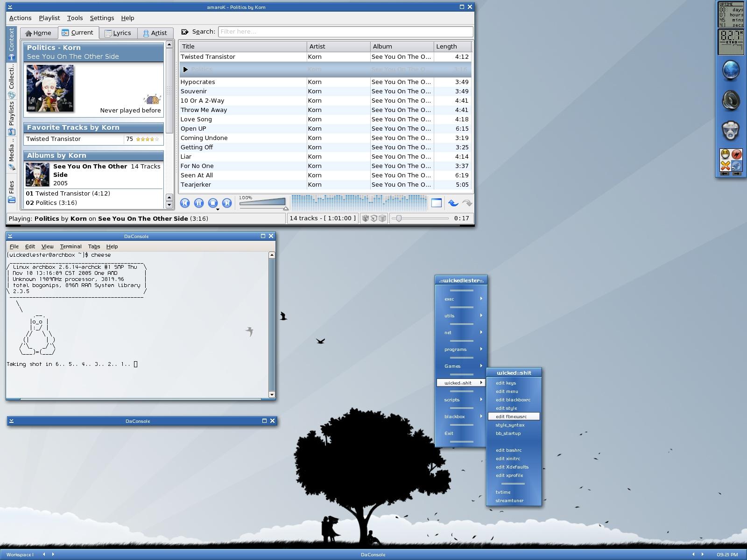Select the Current tab
This screenshot has width=747, height=560.
(78, 33)
